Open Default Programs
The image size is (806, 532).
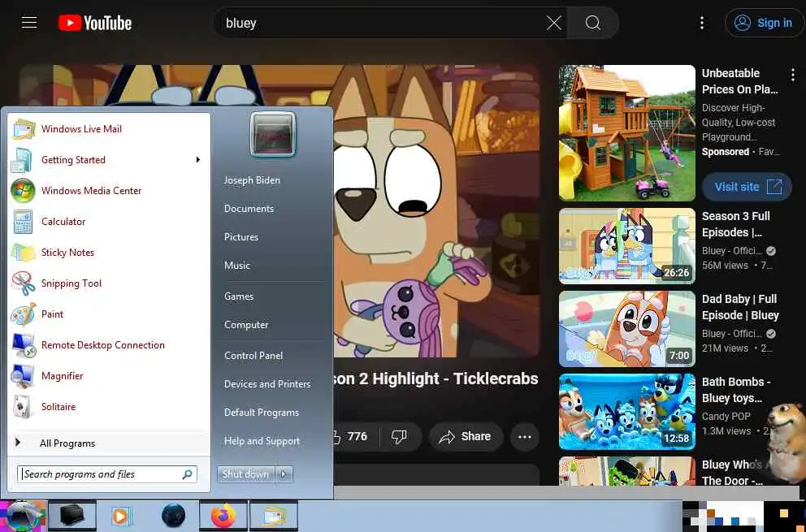262,413
